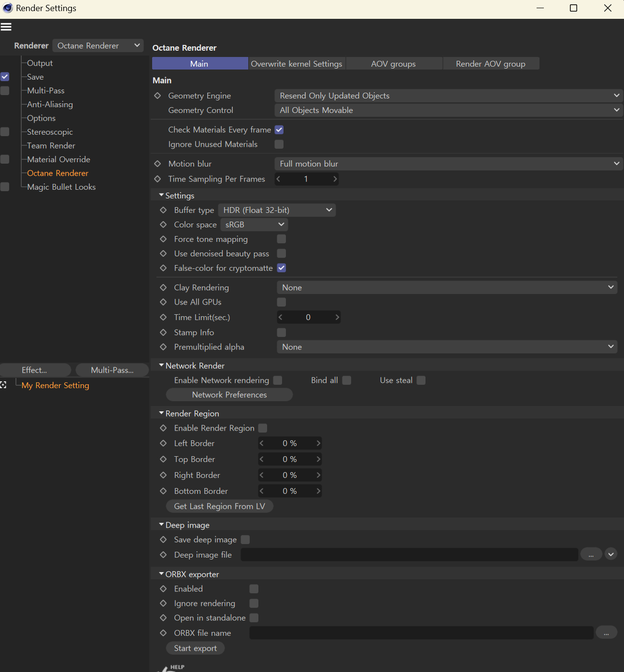Select Output in the settings tree
The image size is (624, 672).
(x=40, y=63)
